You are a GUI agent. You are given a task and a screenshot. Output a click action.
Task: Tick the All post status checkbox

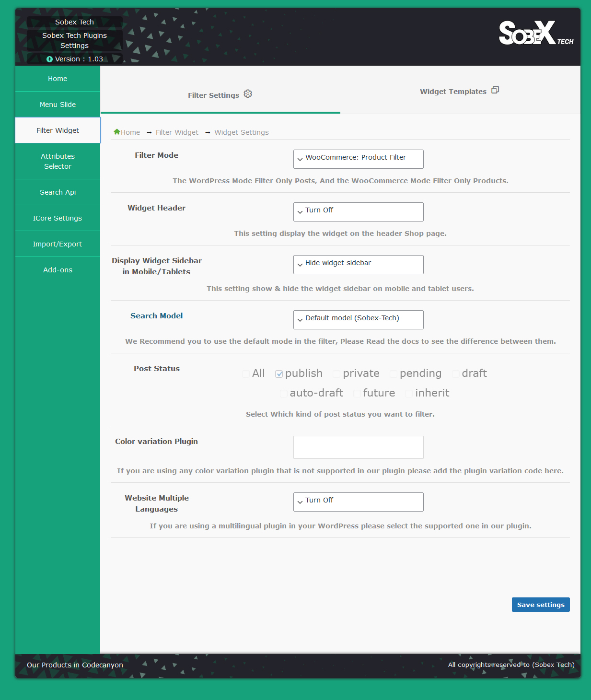(x=246, y=374)
